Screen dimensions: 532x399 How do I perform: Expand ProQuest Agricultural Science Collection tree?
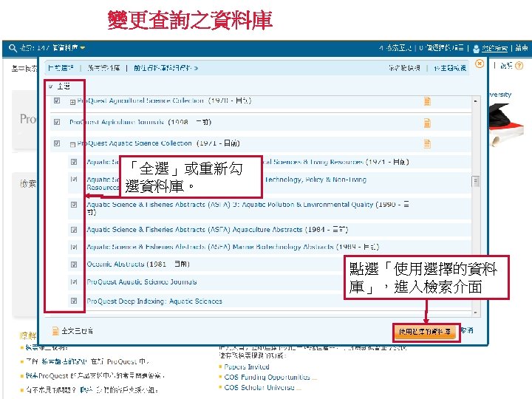tap(72, 102)
